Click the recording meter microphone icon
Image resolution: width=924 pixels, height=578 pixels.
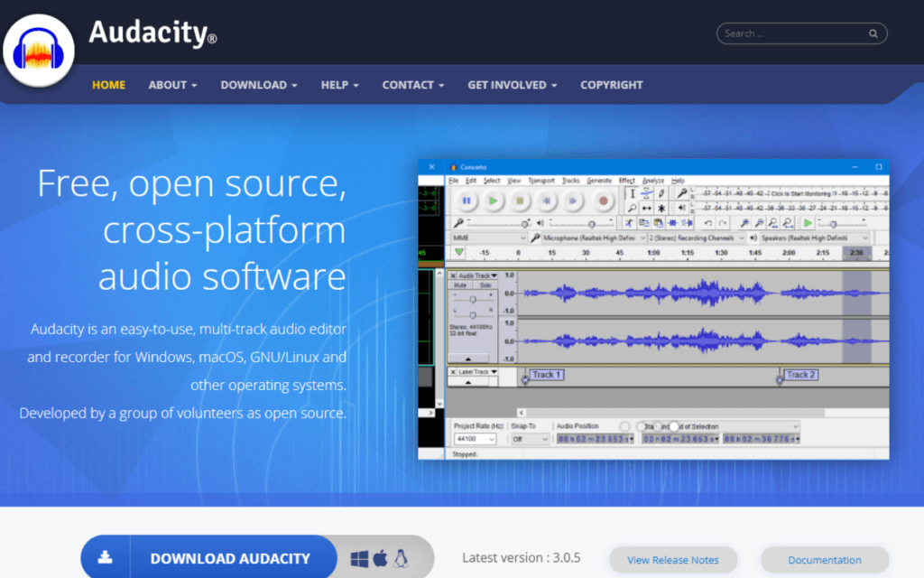coord(682,193)
